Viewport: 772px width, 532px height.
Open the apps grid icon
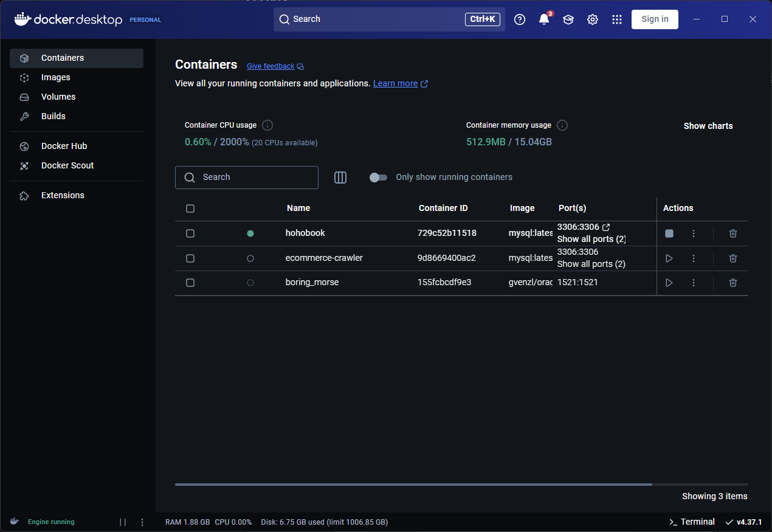click(617, 19)
